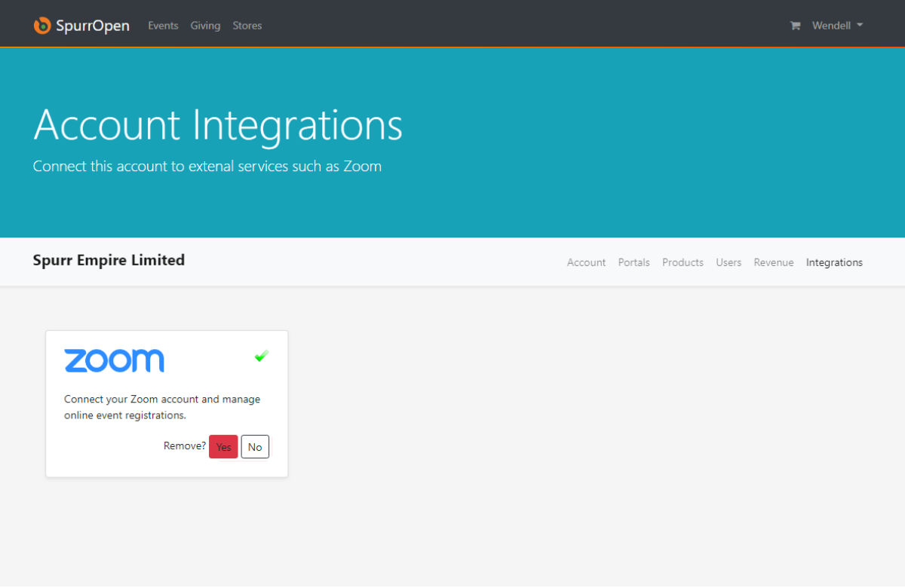This screenshot has height=588, width=905.
Task: Select the Integrations tab
Action: click(834, 262)
